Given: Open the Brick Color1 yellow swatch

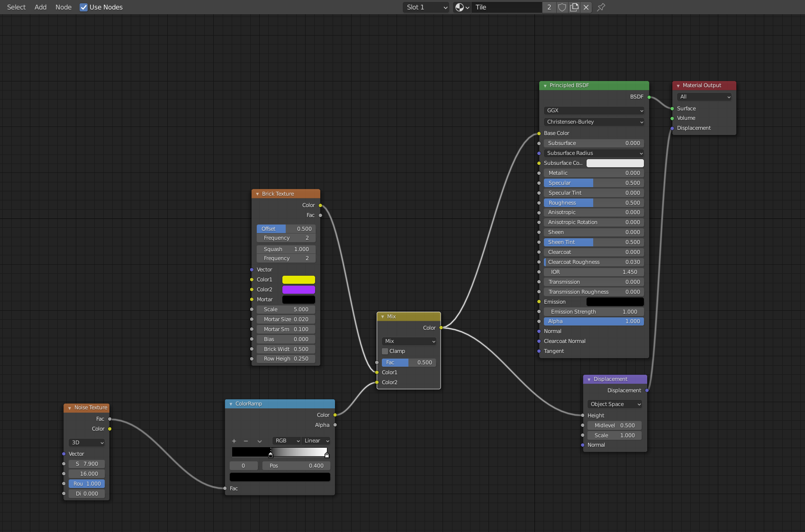Looking at the screenshot, I should pos(298,280).
